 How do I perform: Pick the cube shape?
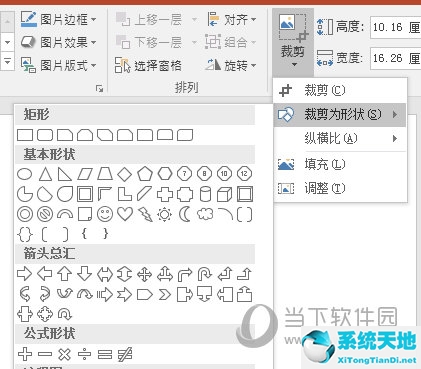(x=224, y=194)
